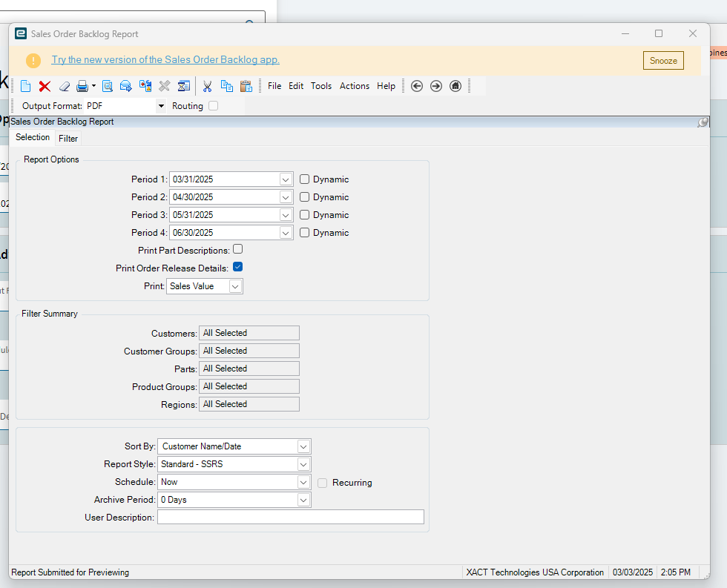The width and height of the screenshot is (727, 588).
Task: Click the status bar date 03/03/2025
Action: 632,572
